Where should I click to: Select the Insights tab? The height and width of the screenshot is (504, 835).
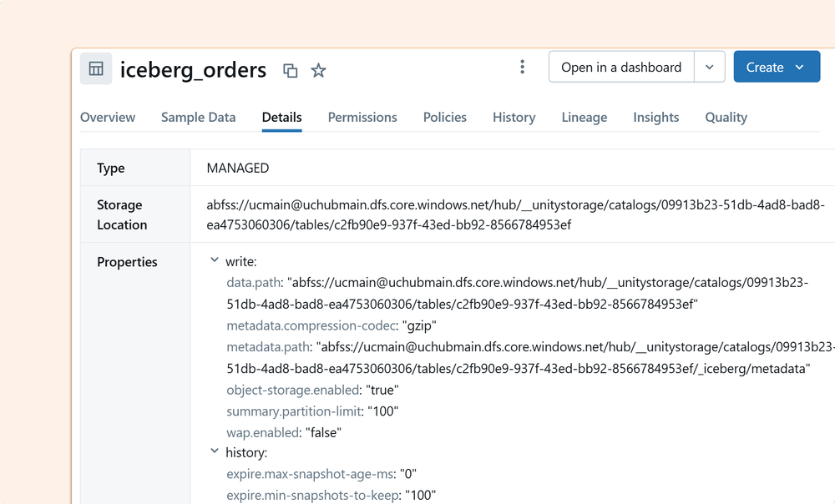[x=655, y=118]
